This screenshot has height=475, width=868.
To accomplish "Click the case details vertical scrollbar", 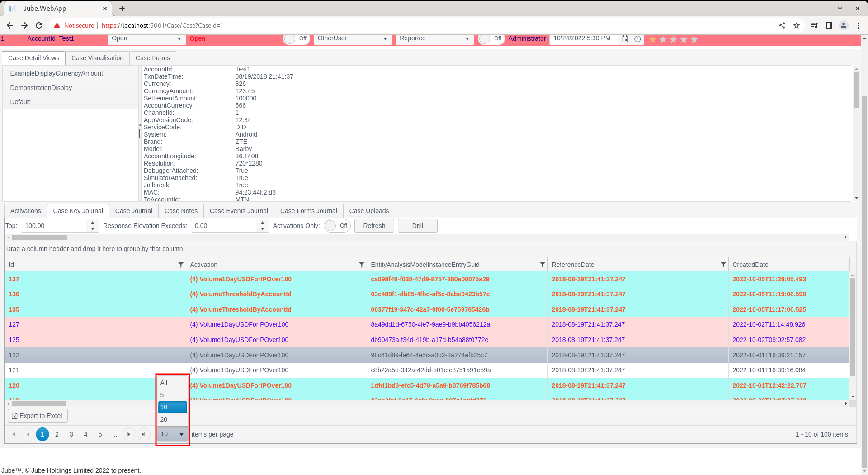I will [856, 90].
